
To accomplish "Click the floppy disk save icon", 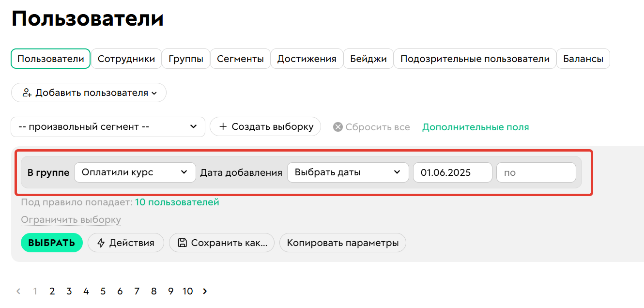I will 183,243.
